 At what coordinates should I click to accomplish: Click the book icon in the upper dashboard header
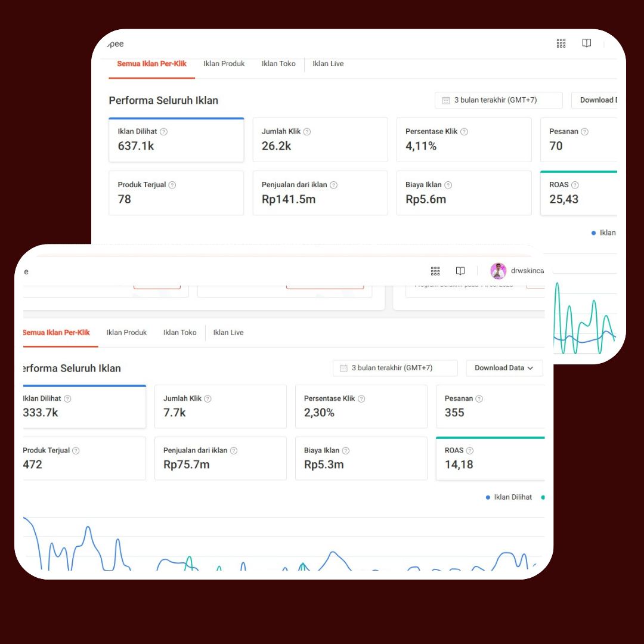click(587, 44)
